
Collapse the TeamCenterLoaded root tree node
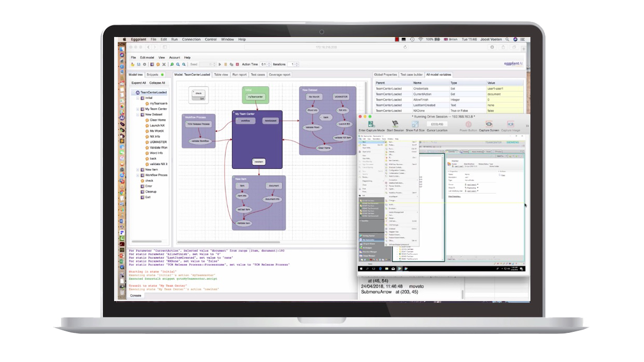coord(133,92)
